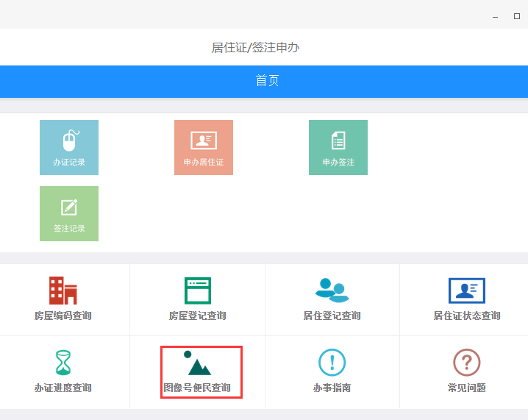
Task: Click the exclamation circle icon for 办事指南
Action: [x=332, y=363]
